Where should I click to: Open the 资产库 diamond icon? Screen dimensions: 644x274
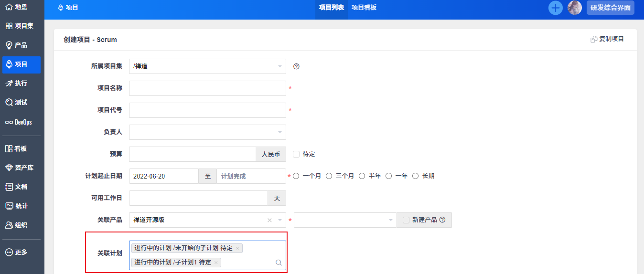9,168
